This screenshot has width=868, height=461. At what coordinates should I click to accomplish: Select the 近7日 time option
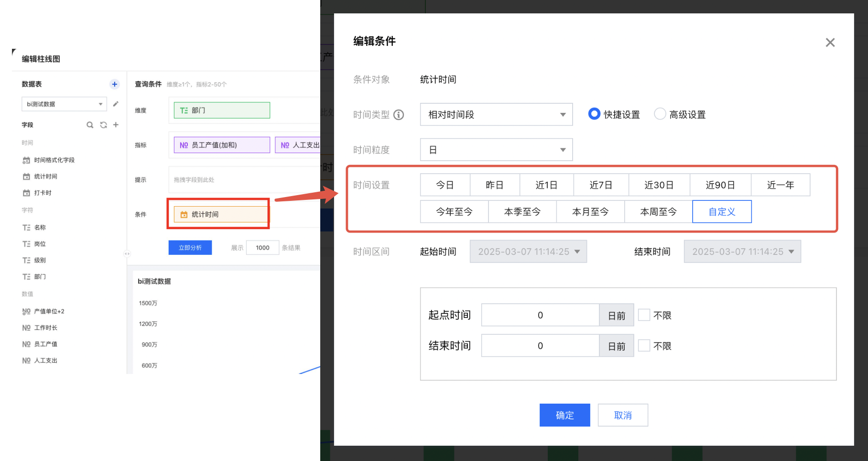click(x=601, y=185)
